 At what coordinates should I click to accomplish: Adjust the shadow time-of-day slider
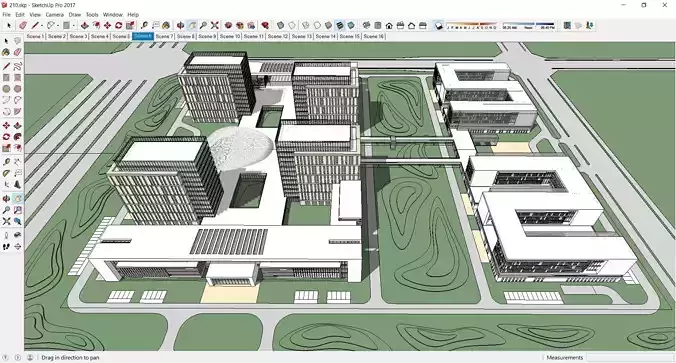529,25
